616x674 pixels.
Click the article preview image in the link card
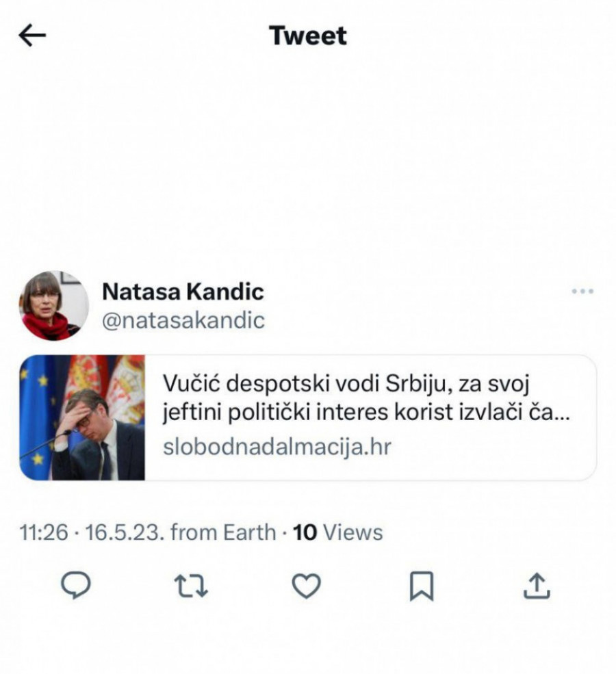coord(82,417)
